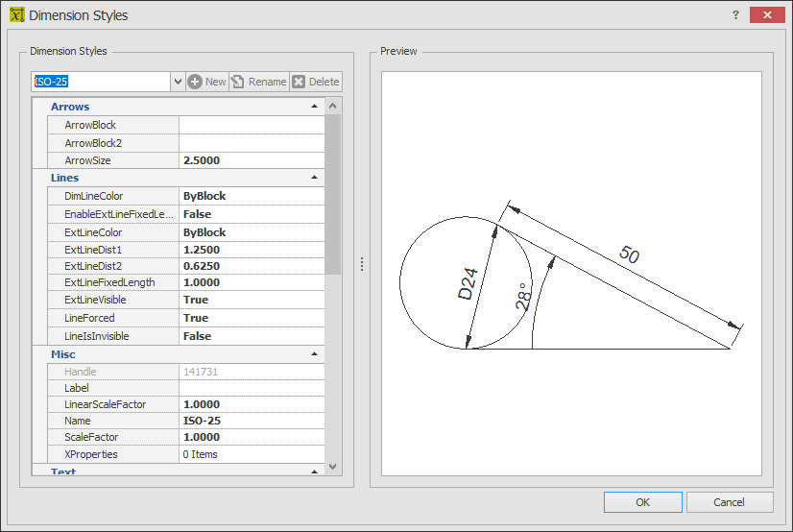The image size is (793, 532).
Task: Open the ISO-25 style dropdown arrow
Action: tap(178, 82)
